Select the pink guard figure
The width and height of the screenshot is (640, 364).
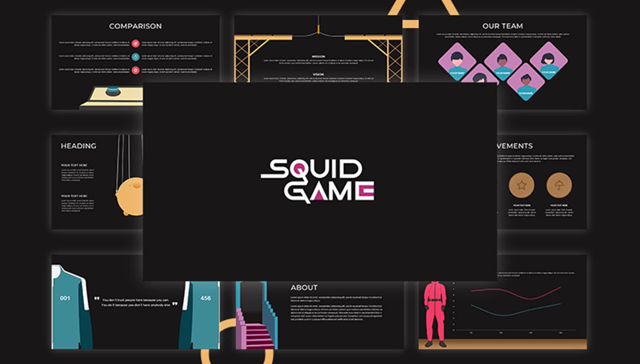435,314
